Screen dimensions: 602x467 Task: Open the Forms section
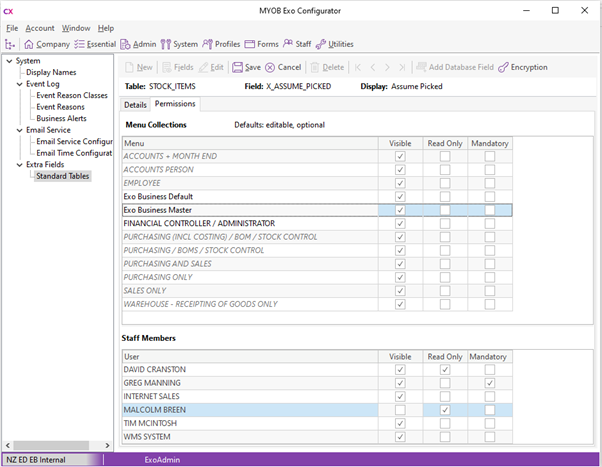[x=261, y=45]
